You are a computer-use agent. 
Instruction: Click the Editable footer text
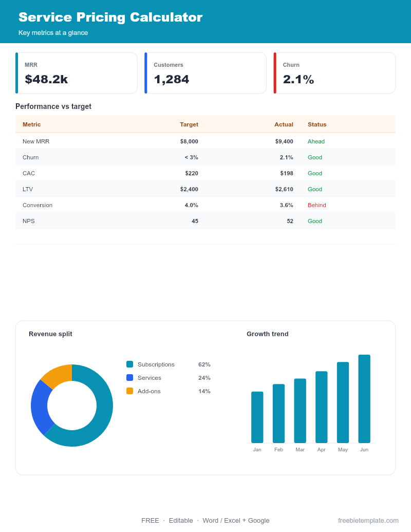(181, 521)
